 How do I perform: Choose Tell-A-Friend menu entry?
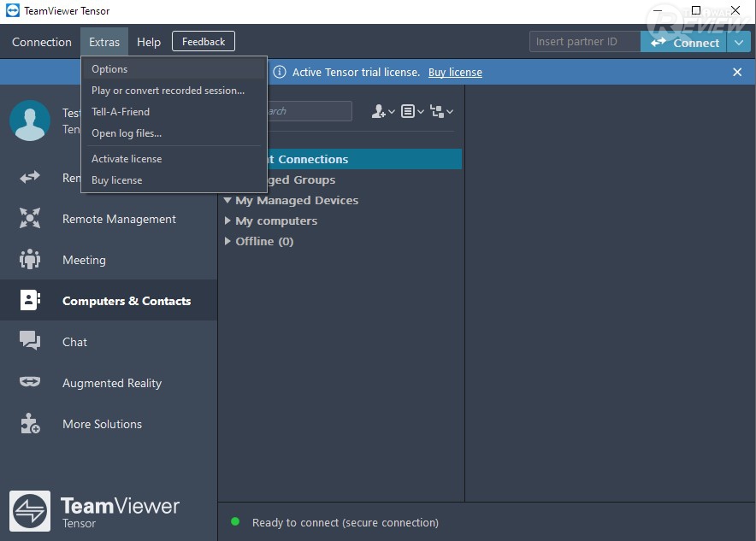tap(174, 112)
